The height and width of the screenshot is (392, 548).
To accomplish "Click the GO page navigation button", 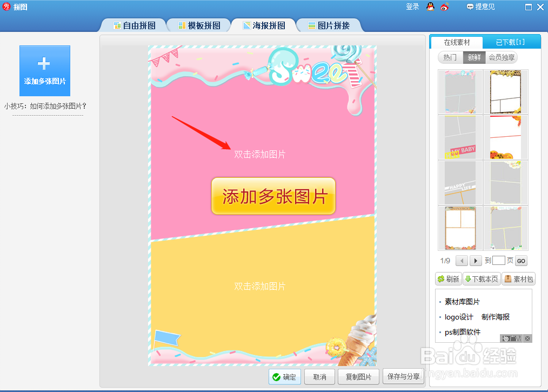I will (x=520, y=260).
